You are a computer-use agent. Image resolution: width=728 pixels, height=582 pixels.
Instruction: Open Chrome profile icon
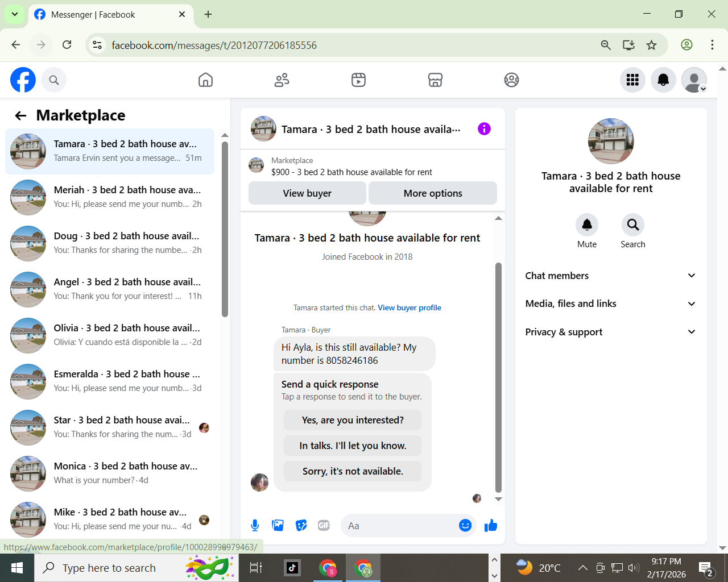pos(686,45)
